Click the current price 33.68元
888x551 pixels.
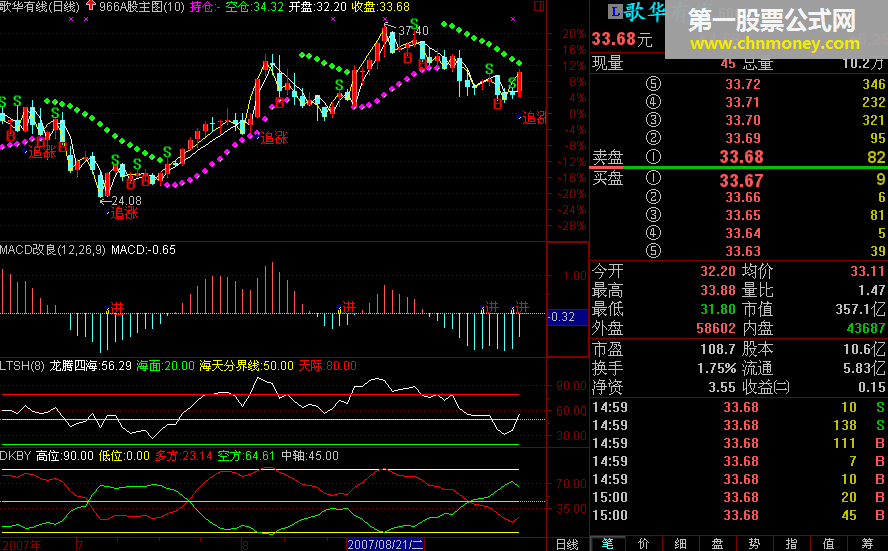click(622, 39)
